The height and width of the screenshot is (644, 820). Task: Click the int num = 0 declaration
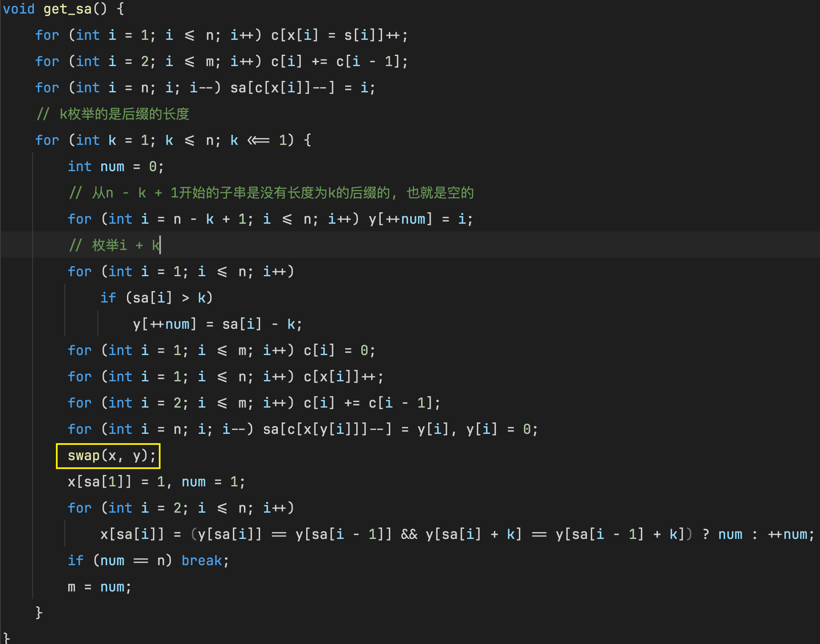[x=116, y=167]
